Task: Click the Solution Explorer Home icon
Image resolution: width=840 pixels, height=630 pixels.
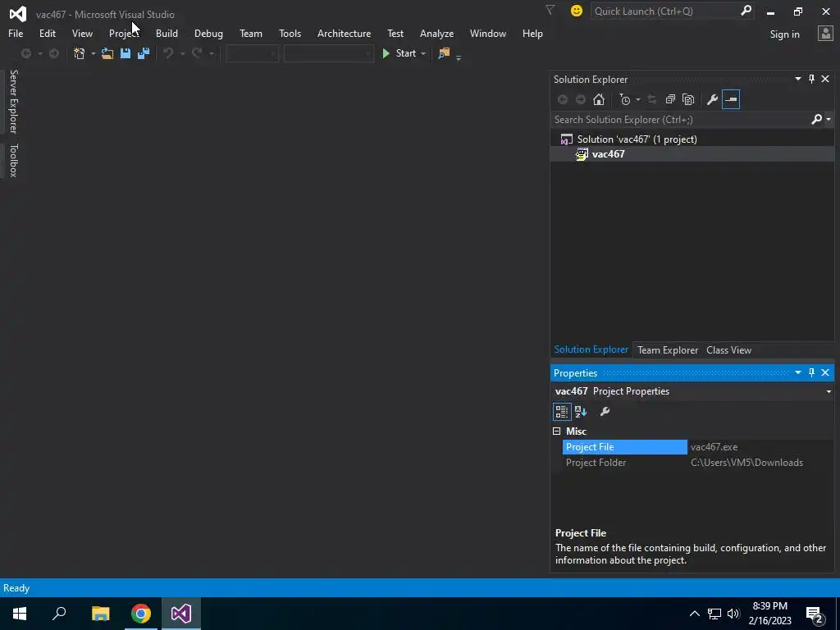Action: 598,99
